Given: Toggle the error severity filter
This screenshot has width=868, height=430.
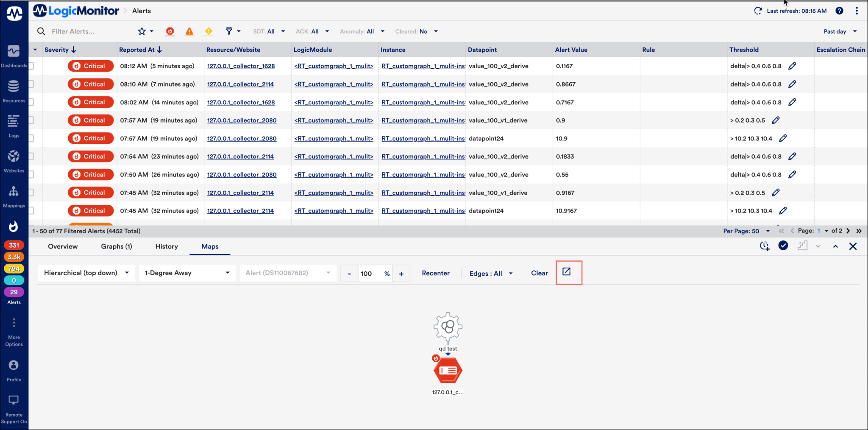Looking at the screenshot, I should coord(189,31).
